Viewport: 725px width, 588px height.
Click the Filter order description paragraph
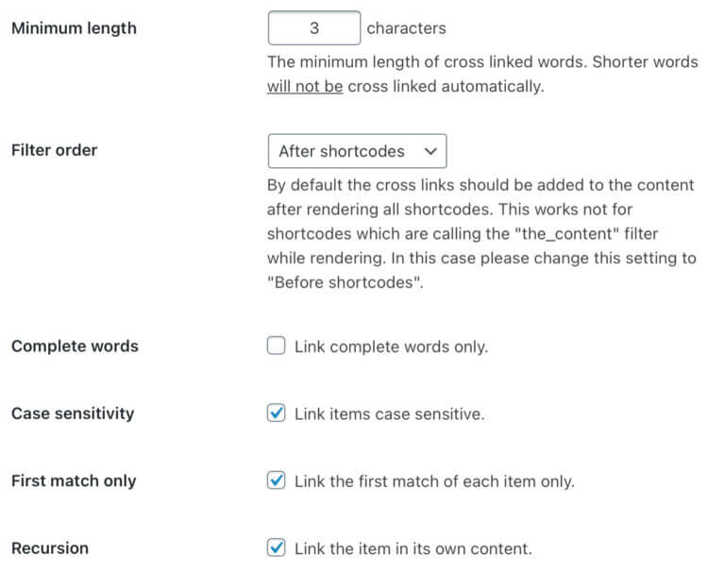point(481,233)
